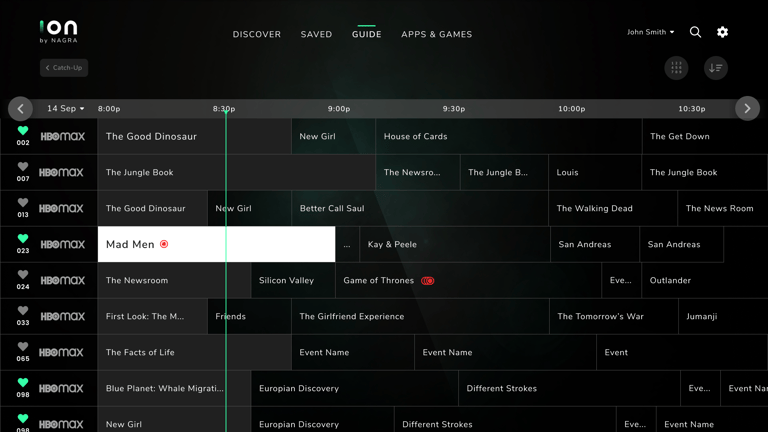This screenshot has height=432, width=768.
Task: Select The Newsro... on channel 007
Action: pos(418,172)
